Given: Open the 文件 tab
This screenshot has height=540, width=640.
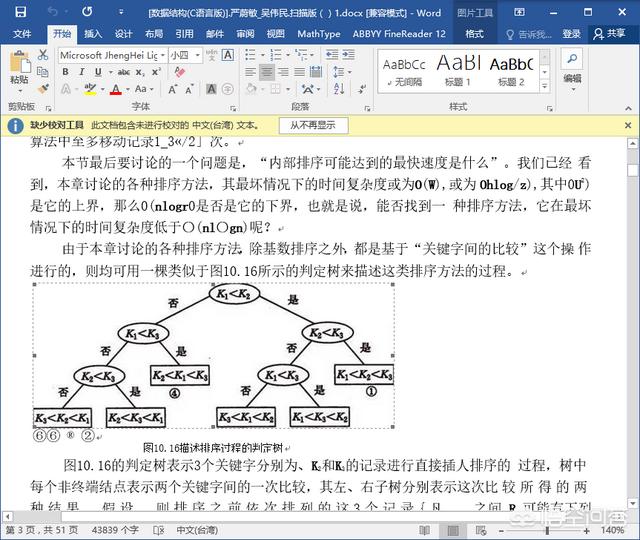Looking at the screenshot, I should coord(22,34).
